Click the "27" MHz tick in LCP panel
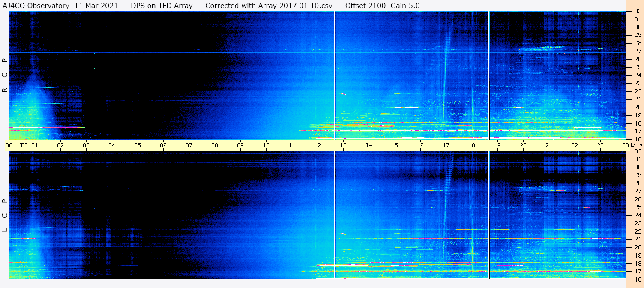 tap(637, 191)
